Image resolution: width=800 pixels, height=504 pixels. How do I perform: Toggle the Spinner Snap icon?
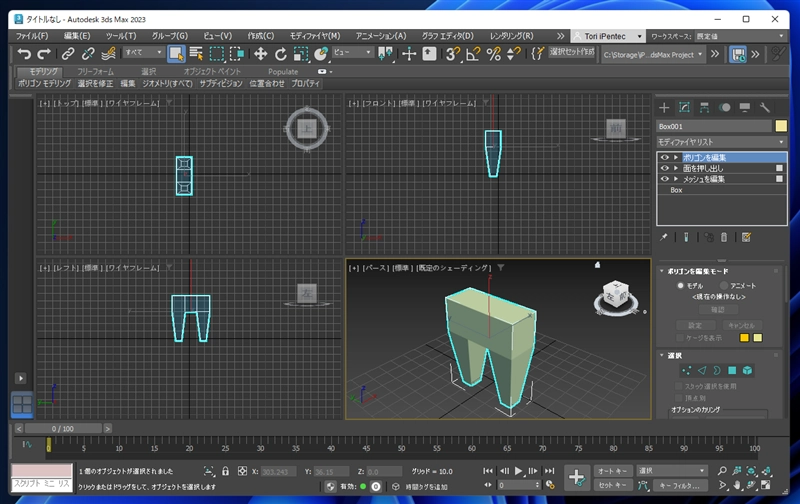[x=513, y=54]
